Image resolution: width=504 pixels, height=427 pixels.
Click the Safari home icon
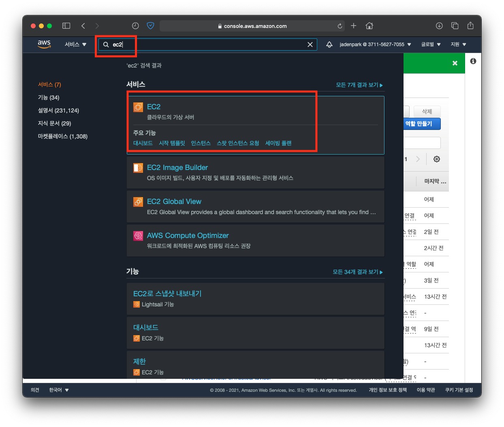(369, 26)
